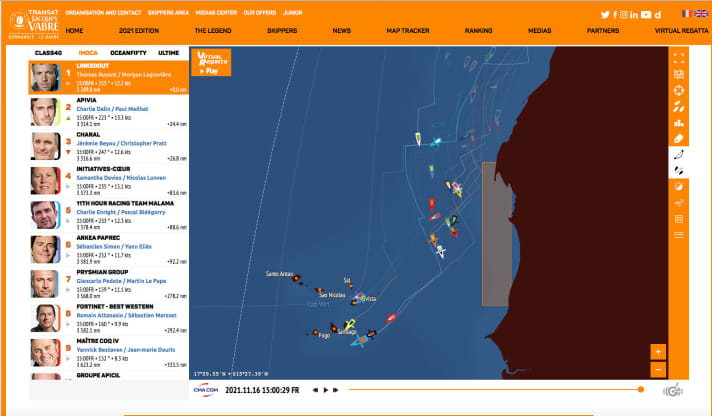Image resolution: width=712 pixels, height=416 pixels.
Task: Open MAP TRACKER menu item
Action: [408, 30]
